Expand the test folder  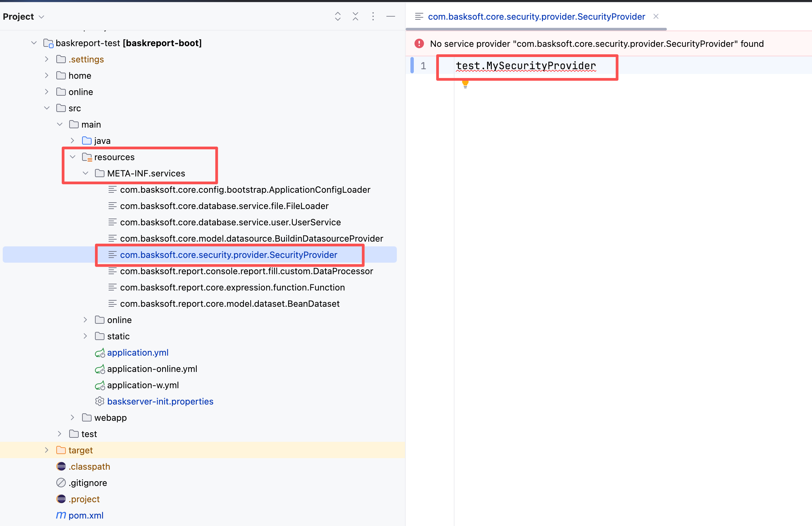pyautogui.click(x=60, y=434)
